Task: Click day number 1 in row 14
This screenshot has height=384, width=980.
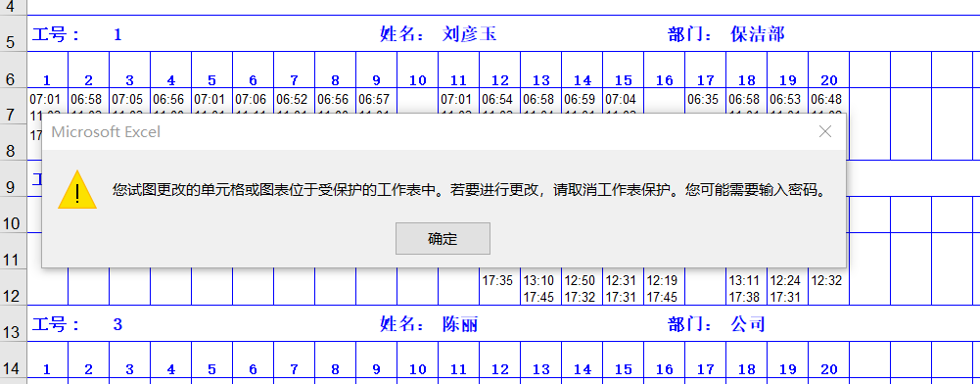Action: [x=47, y=369]
